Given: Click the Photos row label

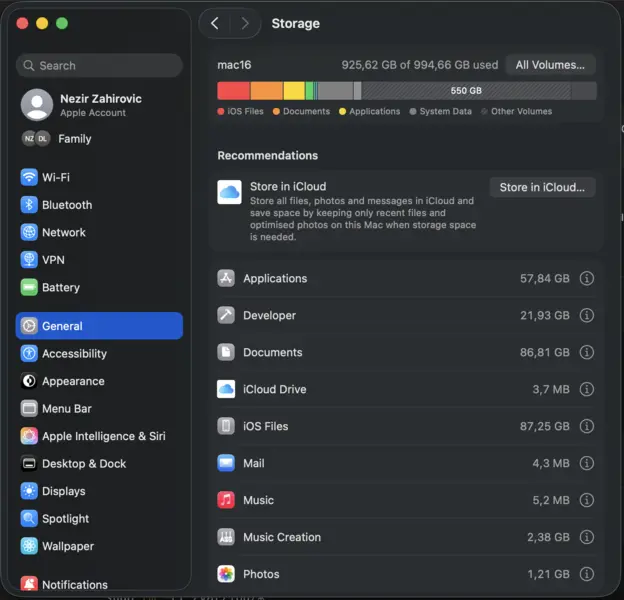Looking at the screenshot, I should tap(261, 574).
